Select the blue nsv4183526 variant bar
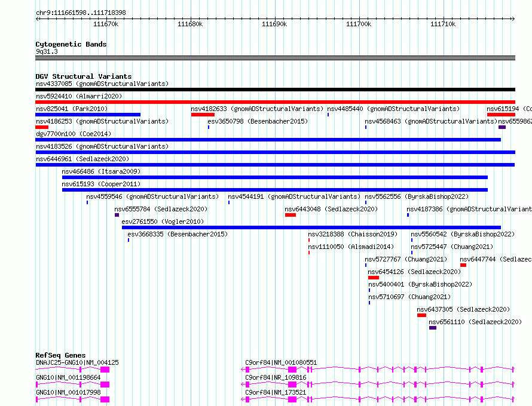 pyautogui.click(x=275, y=152)
